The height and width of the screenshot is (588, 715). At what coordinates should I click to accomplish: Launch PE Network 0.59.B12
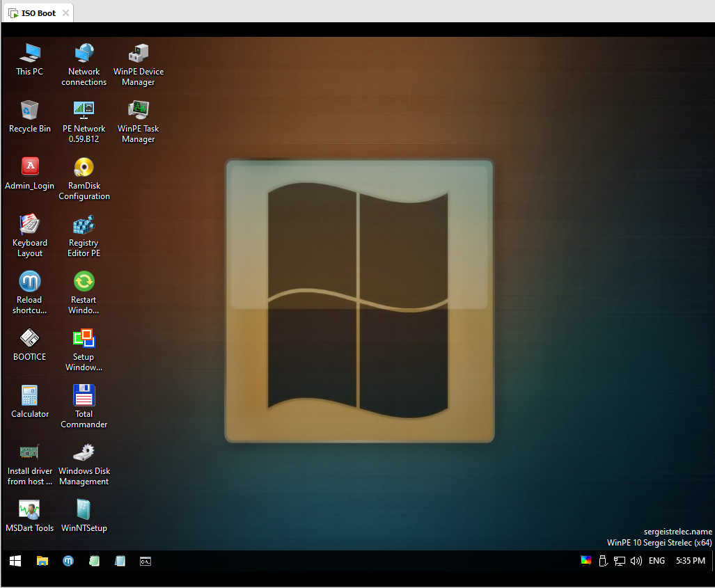point(84,122)
